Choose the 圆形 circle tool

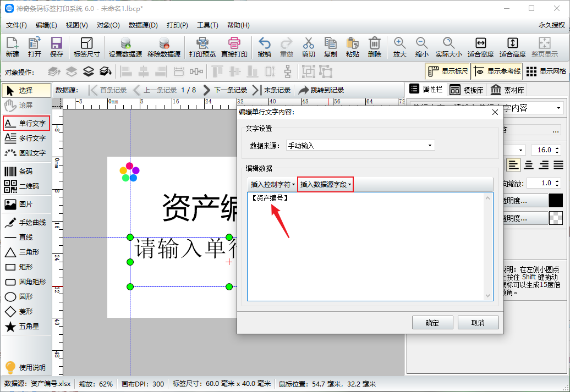click(26, 297)
